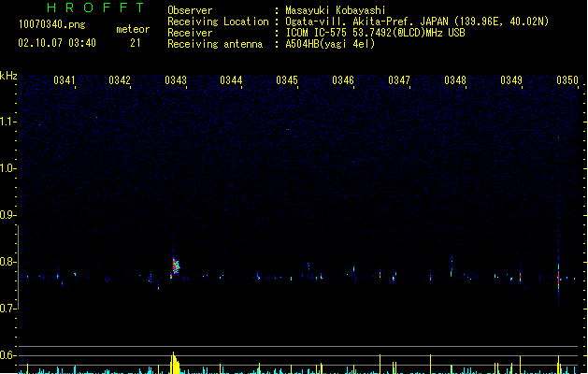
Task: Click the 0344 time marker
Action: 231,80
